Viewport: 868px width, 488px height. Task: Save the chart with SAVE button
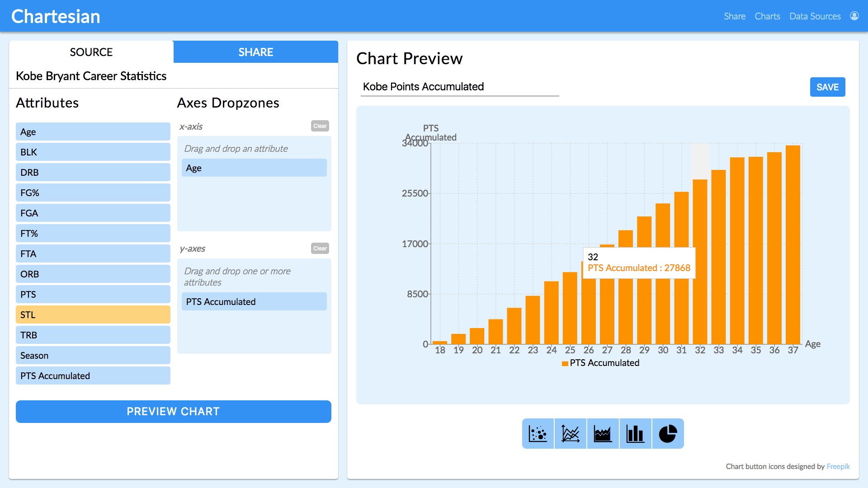[x=827, y=87]
